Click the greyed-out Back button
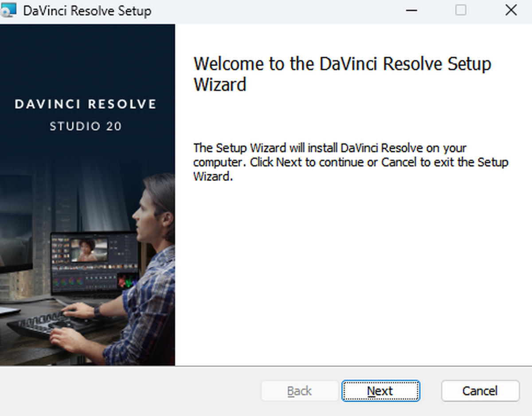Image resolution: width=532 pixels, height=416 pixels. (300, 391)
